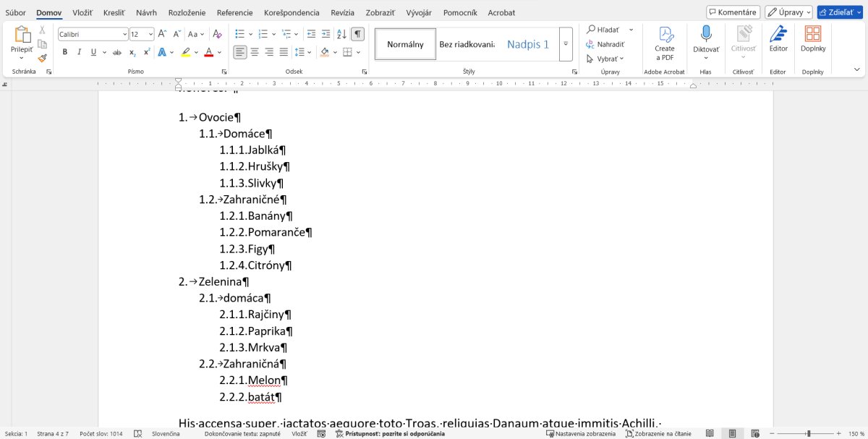The height and width of the screenshot is (439, 868).
Task: Toggle paragraph marks display (¶)
Action: tap(357, 34)
